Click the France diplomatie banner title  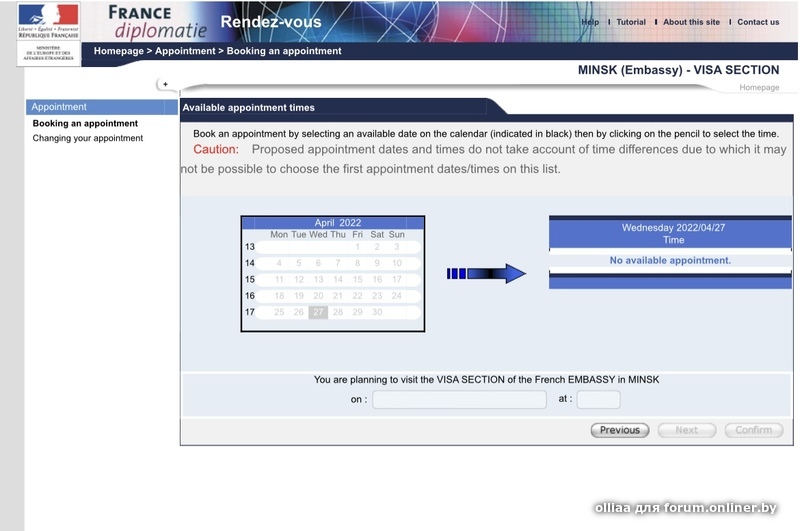[158, 22]
